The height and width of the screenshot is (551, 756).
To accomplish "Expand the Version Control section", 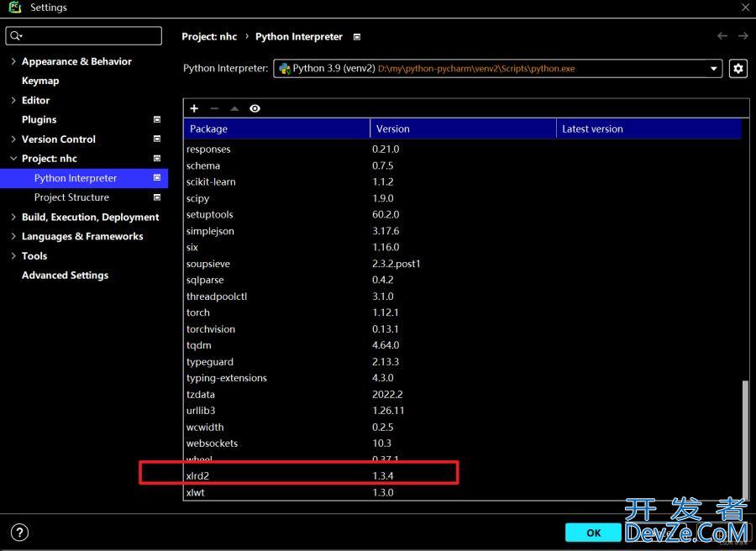I will (13, 139).
